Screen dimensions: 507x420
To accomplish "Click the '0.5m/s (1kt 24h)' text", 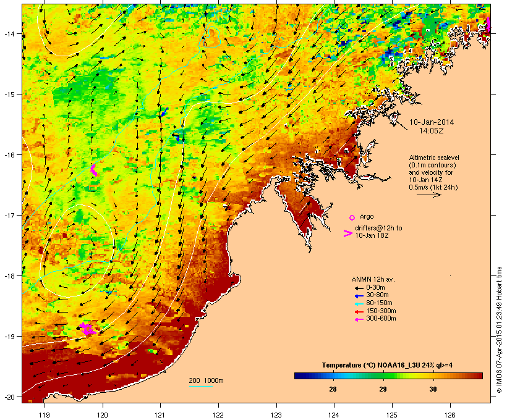I will point(433,187).
